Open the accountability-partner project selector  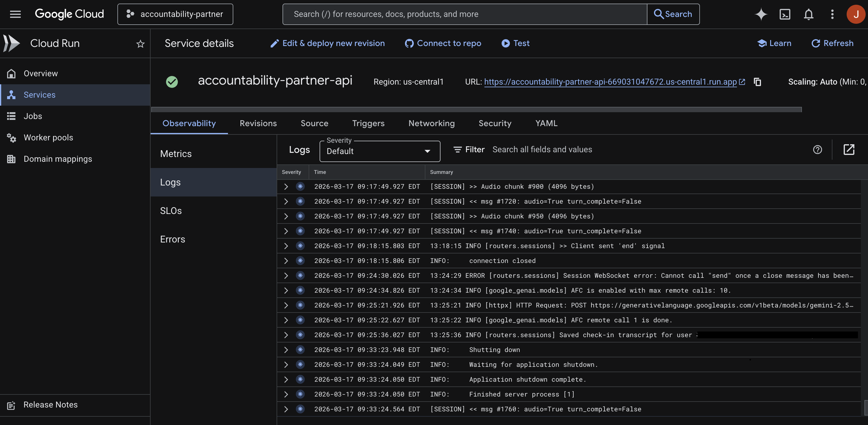click(175, 14)
